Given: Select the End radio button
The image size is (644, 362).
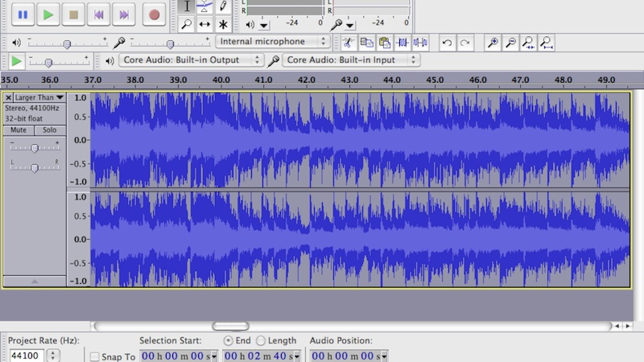Looking at the screenshot, I should [228, 341].
